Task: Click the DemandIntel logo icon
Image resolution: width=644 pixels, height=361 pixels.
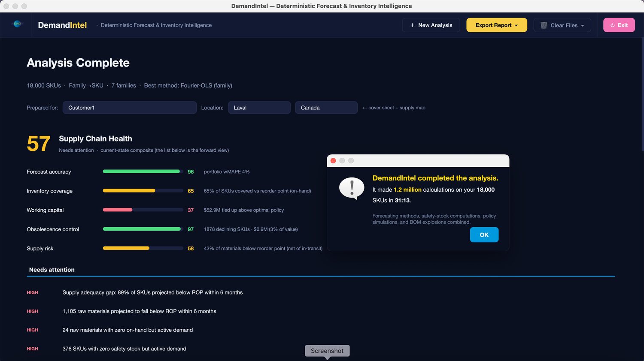Action: click(x=17, y=24)
